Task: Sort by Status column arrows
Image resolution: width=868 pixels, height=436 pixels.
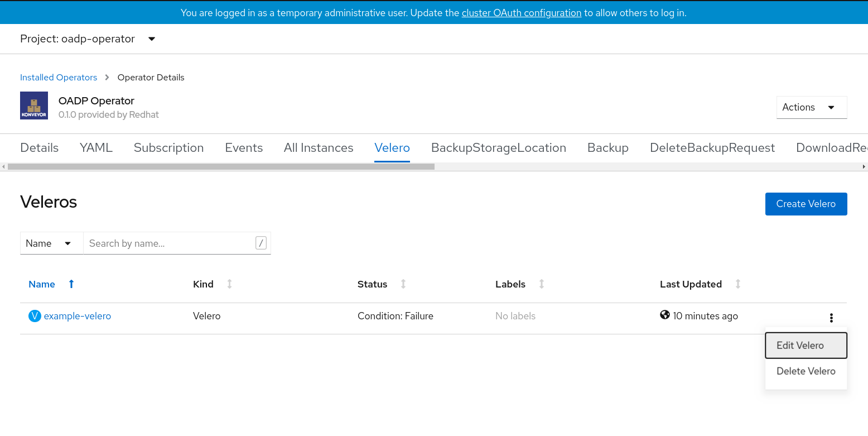Action: coord(403,284)
